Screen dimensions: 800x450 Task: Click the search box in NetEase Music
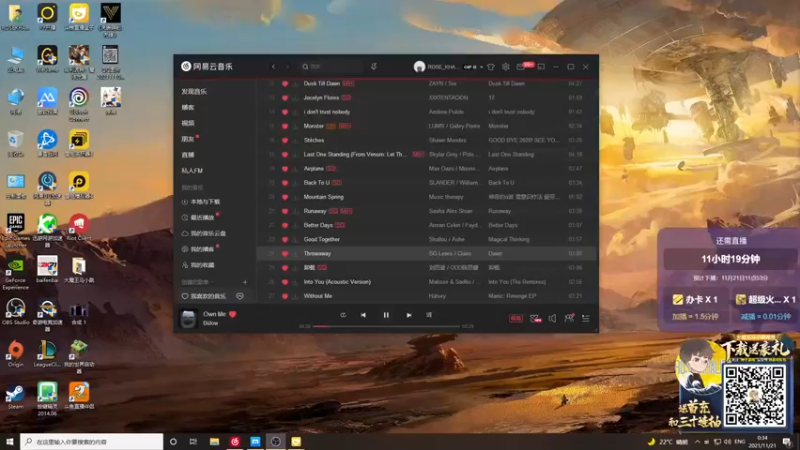click(x=331, y=67)
